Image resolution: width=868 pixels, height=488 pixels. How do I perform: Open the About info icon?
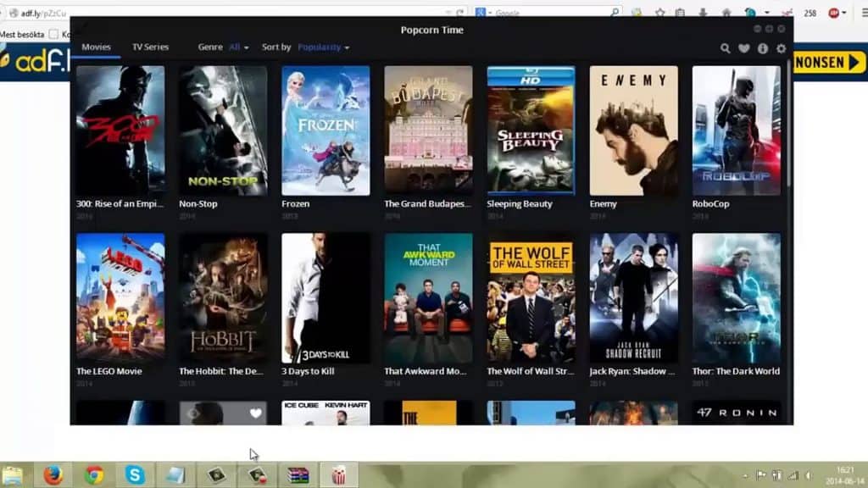tap(763, 48)
